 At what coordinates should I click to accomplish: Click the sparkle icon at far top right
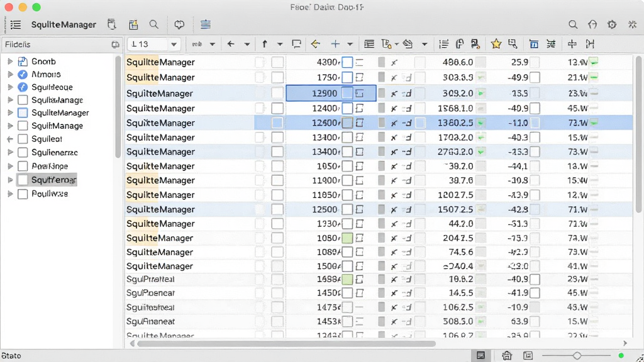click(x=633, y=25)
